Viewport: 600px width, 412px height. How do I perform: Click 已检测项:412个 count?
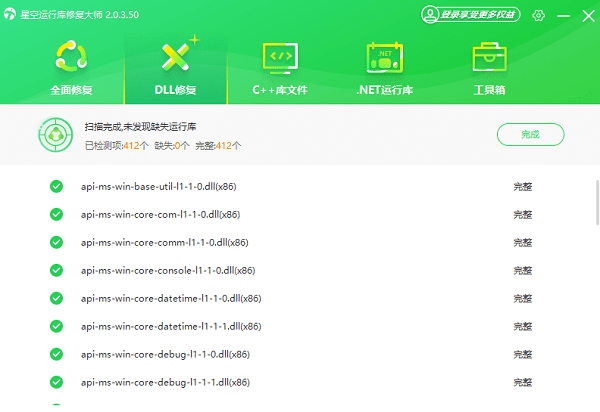117,145
